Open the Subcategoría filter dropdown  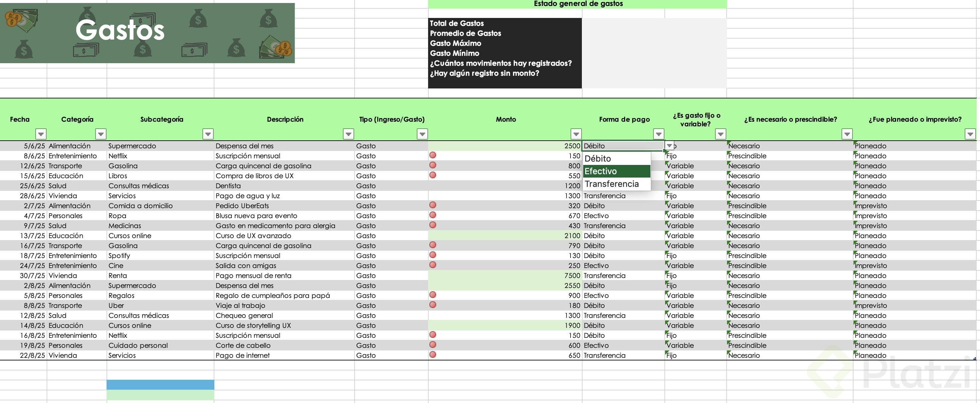pyautogui.click(x=208, y=134)
